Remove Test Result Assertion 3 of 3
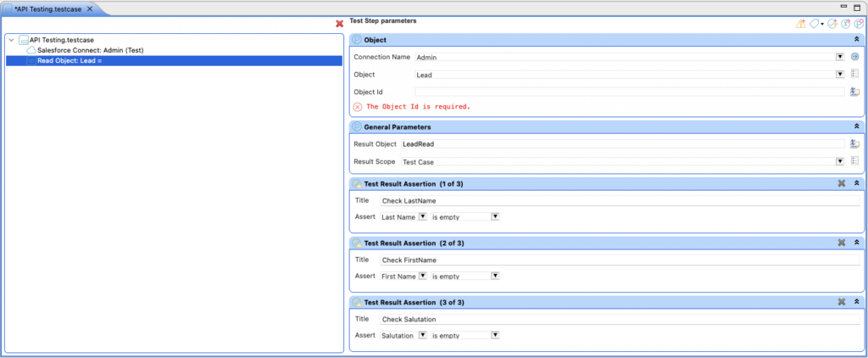868x358 pixels. coord(842,302)
